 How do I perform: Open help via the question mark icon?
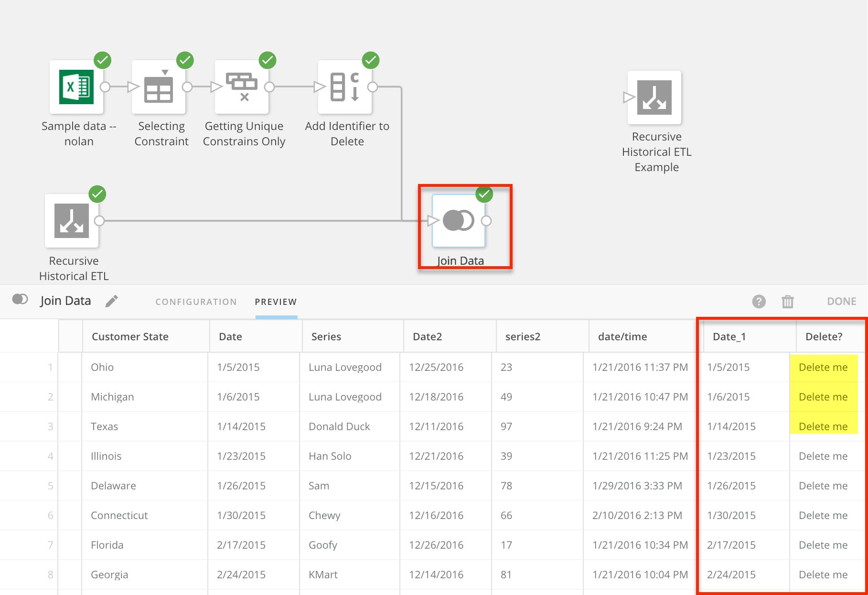[759, 302]
